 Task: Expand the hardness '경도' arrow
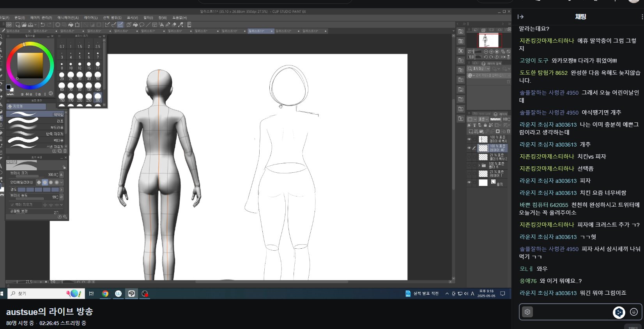click(x=61, y=190)
